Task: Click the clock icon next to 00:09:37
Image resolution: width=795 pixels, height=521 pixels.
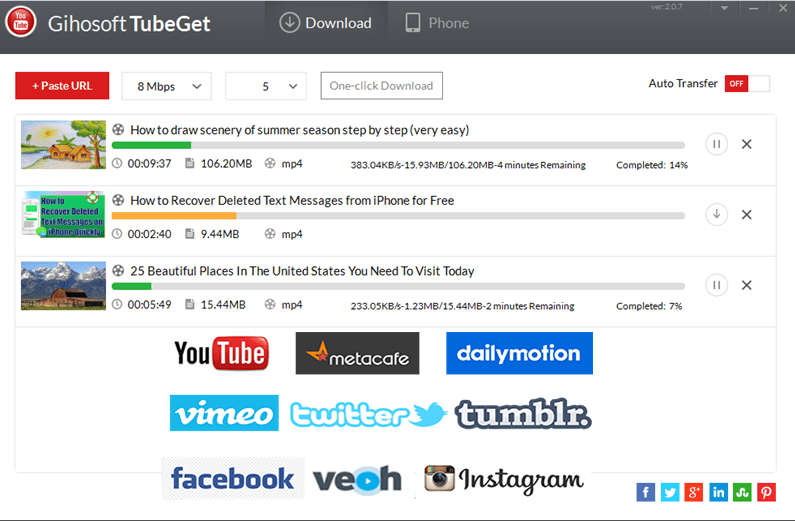Action: coord(117,163)
